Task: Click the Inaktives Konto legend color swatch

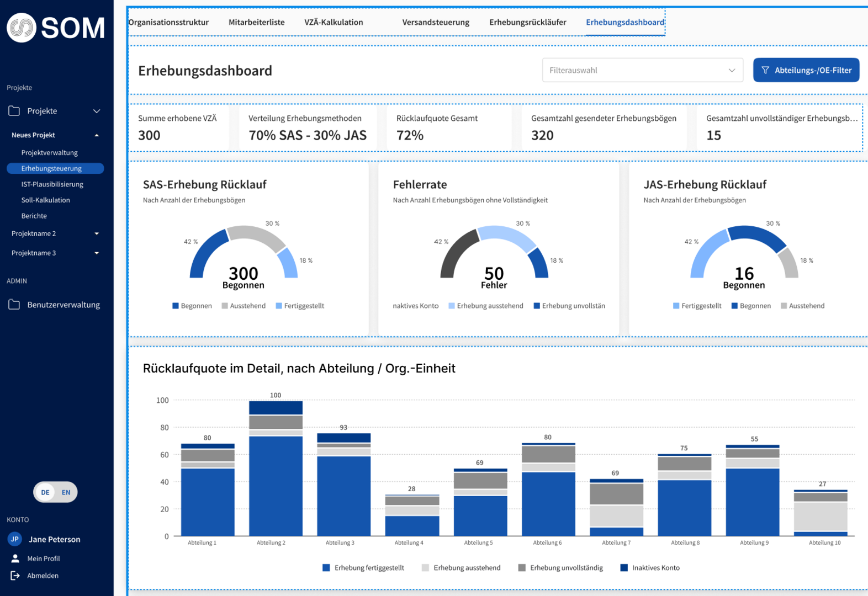Action: click(624, 568)
